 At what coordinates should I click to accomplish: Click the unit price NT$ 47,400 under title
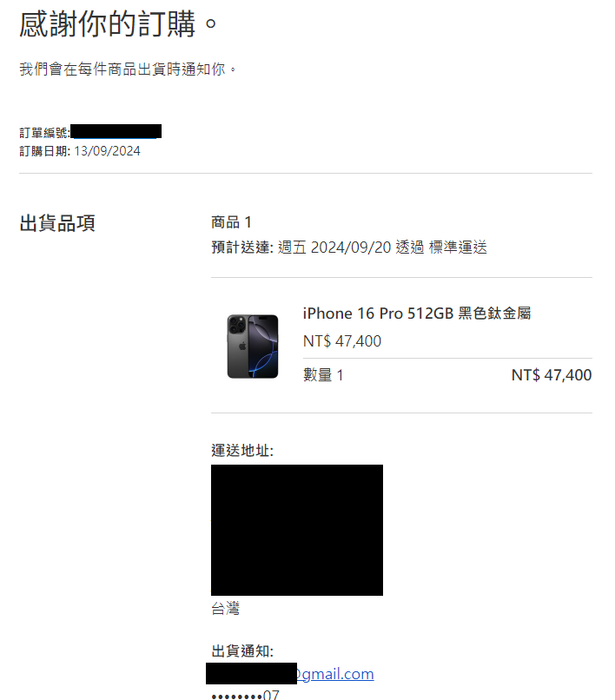(x=342, y=341)
